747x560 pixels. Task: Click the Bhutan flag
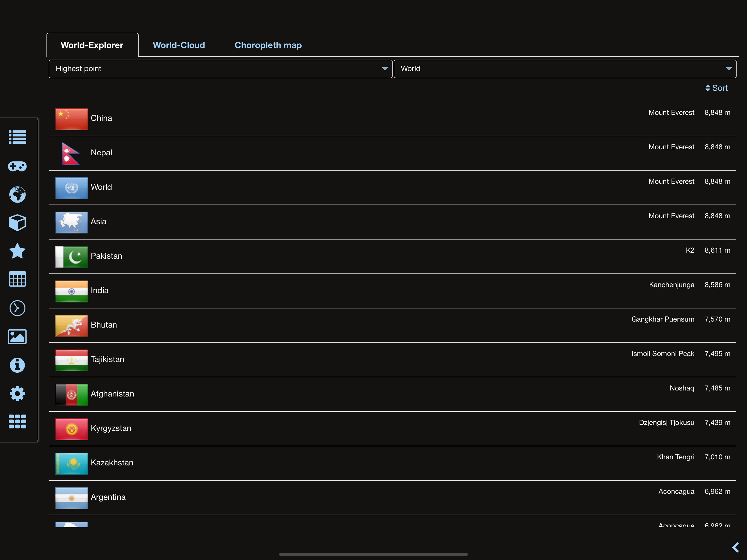pos(72,326)
